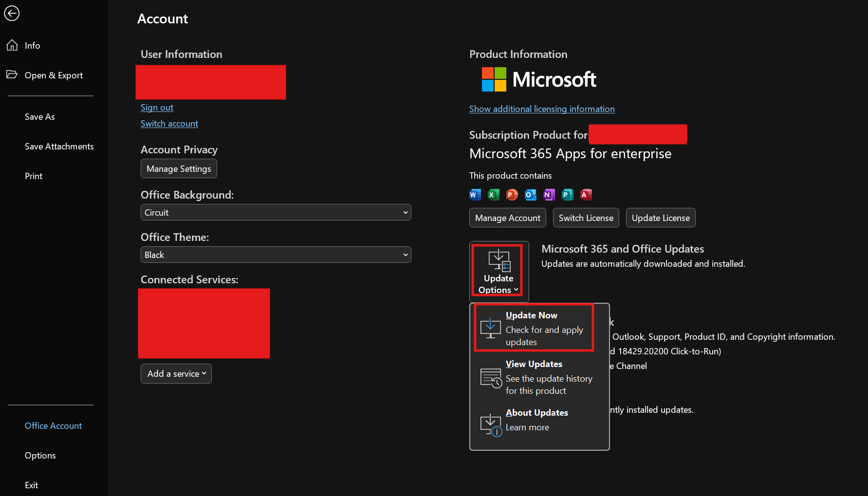Click 'Updates are automatically downloaded and installed.' text
868x496 pixels.
(x=643, y=264)
